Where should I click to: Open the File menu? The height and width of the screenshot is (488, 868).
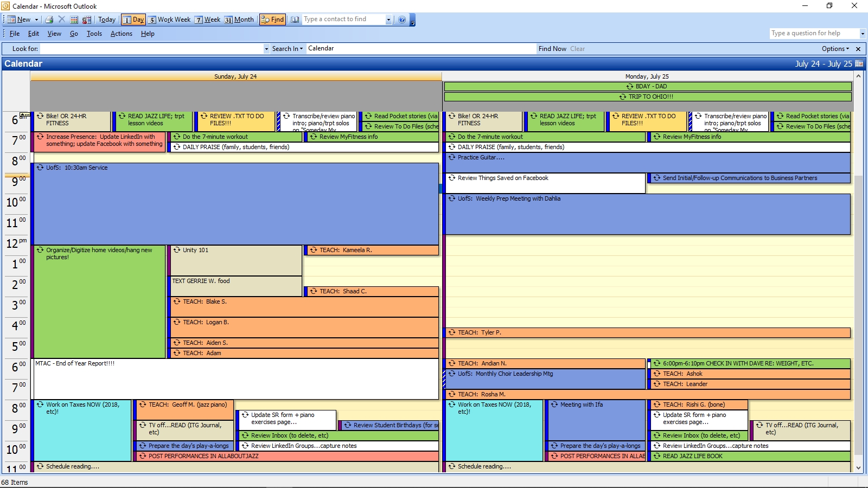15,34
